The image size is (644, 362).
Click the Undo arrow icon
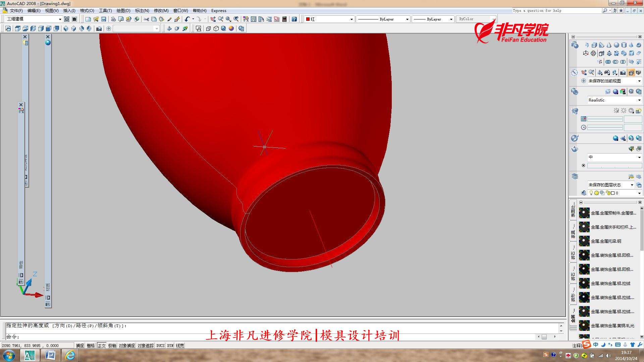tap(187, 19)
